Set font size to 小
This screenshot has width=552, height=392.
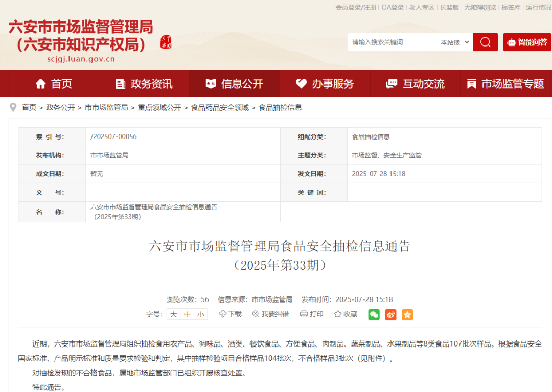(201, 314)
